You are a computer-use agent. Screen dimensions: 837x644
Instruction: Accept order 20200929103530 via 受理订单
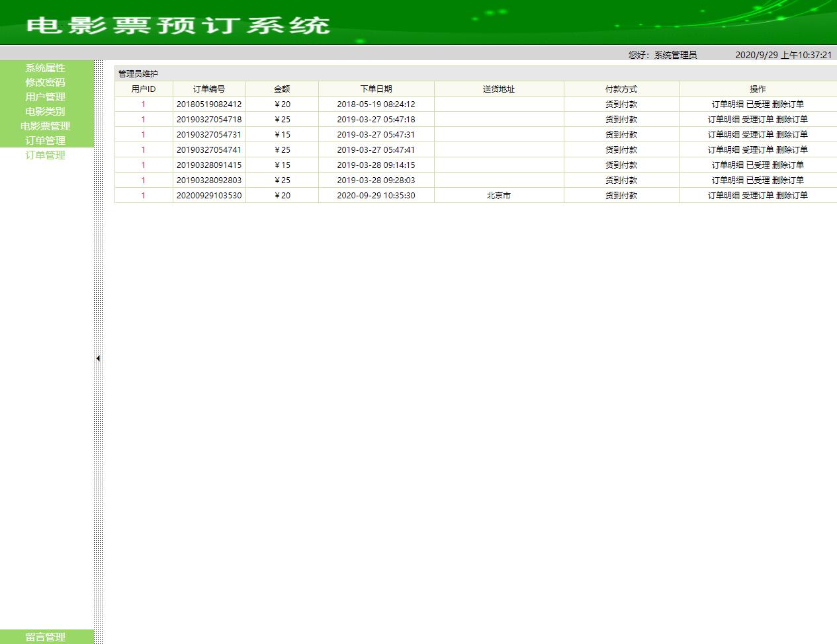758,196
